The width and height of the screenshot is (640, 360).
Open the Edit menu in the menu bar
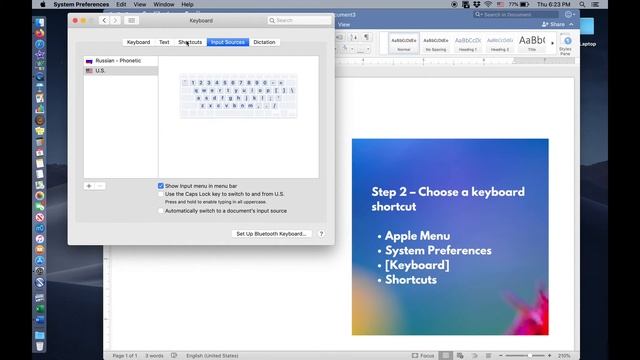tap(121, 4)
